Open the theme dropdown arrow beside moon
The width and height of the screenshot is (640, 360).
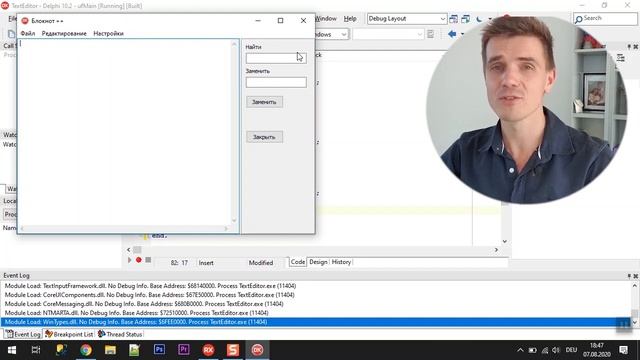pos(490,19)
